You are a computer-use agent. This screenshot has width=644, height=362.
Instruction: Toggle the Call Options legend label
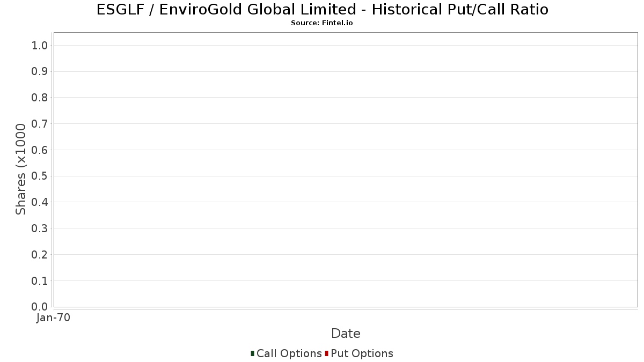(289, 353)
